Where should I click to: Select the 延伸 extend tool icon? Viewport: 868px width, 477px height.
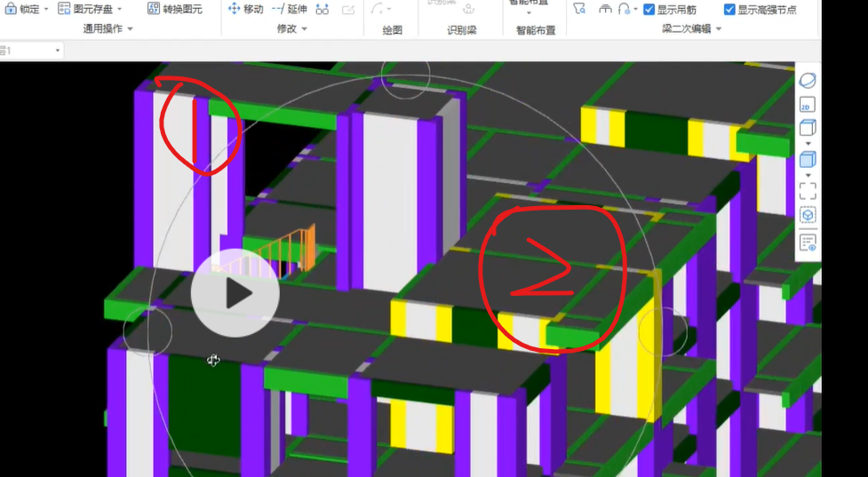(278, 8)
